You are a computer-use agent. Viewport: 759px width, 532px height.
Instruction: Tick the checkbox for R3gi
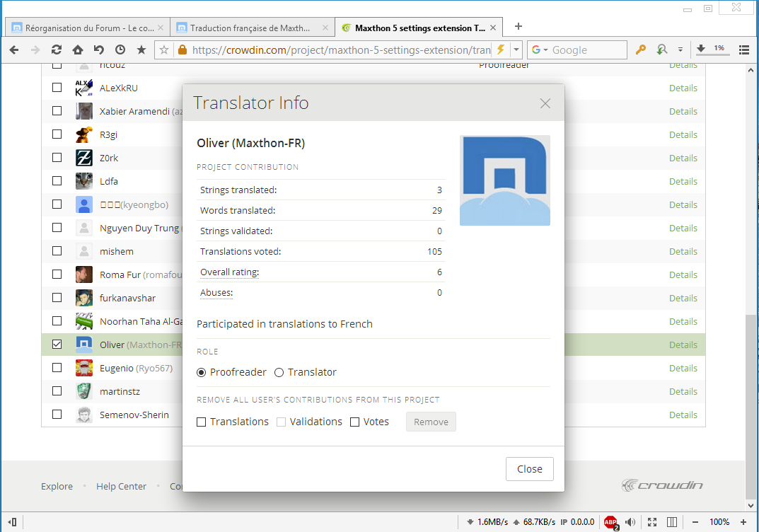pos(57,134)
